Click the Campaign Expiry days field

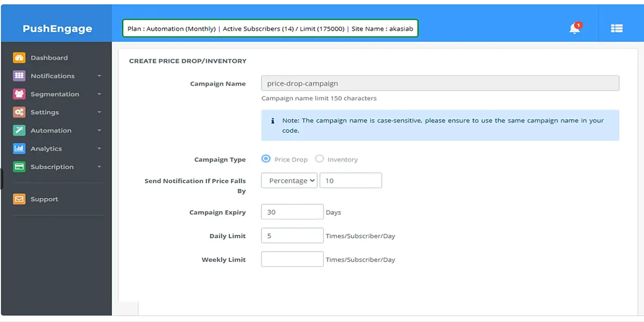[292, 212]
